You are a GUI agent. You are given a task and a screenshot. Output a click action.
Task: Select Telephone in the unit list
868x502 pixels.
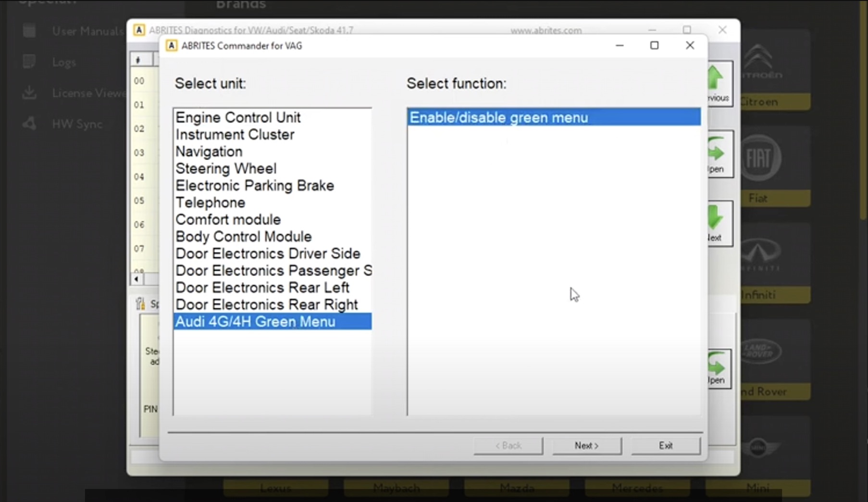[x=272, y=202]
